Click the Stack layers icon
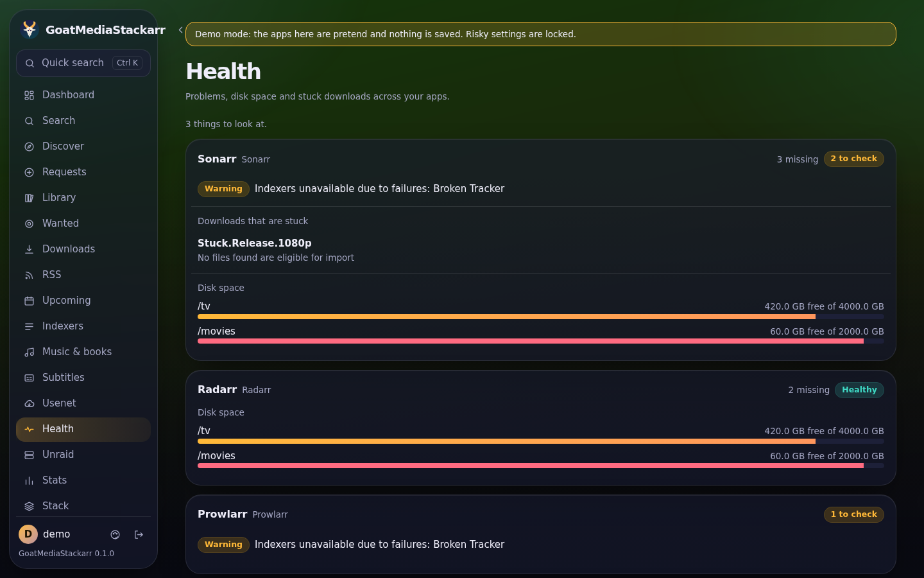The height and width of the screenshot is (578, 924). [29, 506]
